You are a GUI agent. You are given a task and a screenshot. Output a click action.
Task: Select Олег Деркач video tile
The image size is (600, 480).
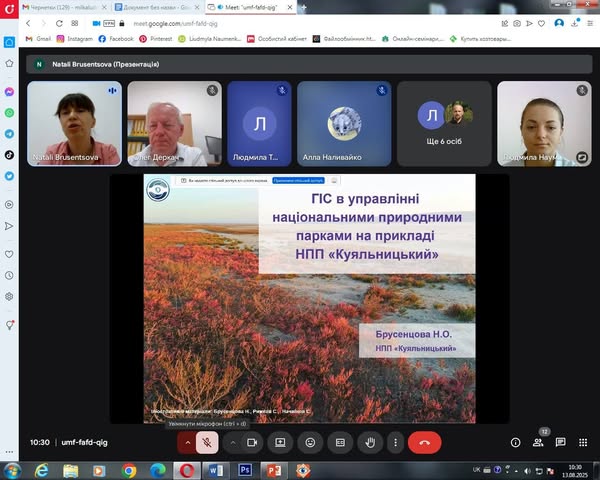coord(174,124)
